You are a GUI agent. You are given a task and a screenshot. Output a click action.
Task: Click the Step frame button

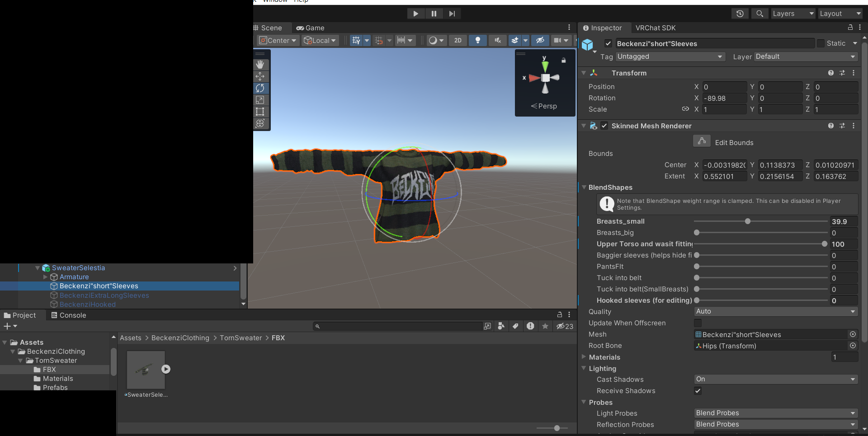(x=452, y=14)
